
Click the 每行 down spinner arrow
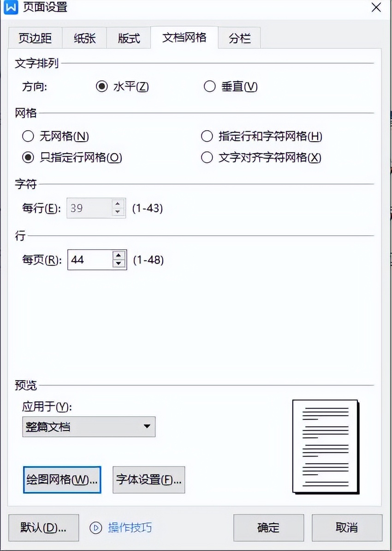118,212
